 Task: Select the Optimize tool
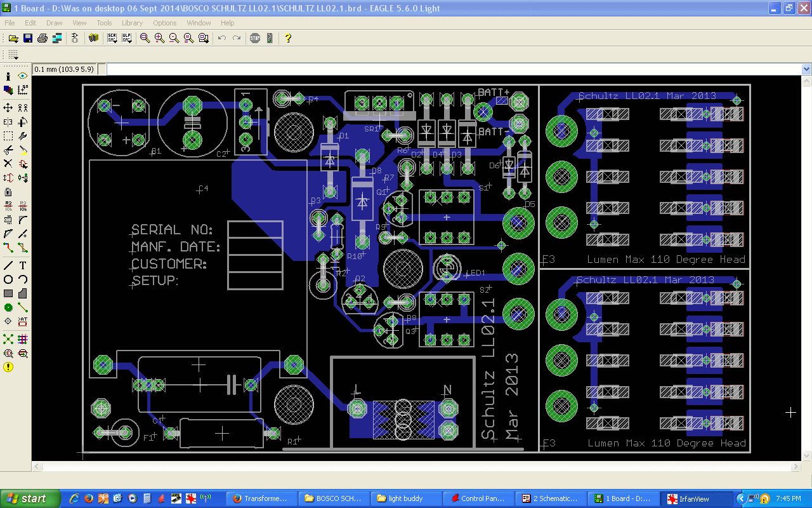23,234
